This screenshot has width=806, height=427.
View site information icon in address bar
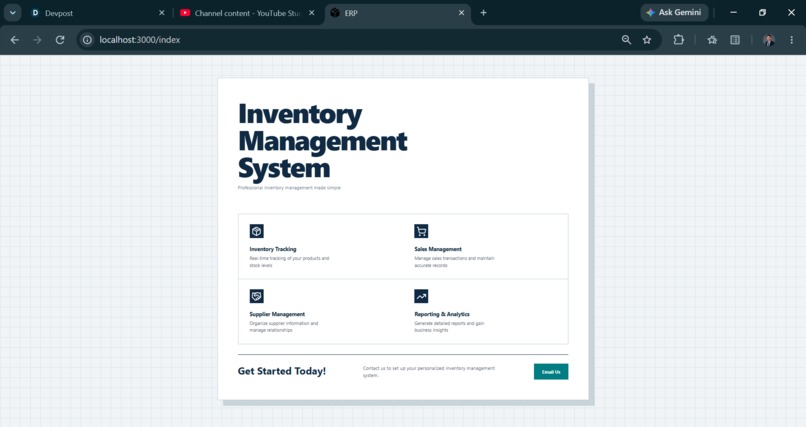tap(87, 40)
